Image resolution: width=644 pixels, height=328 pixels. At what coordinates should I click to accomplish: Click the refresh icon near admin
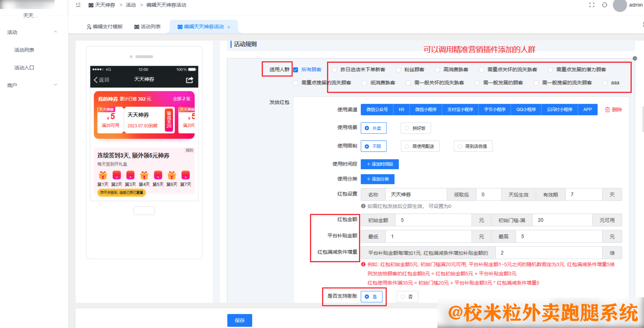[x=605, y=5]
